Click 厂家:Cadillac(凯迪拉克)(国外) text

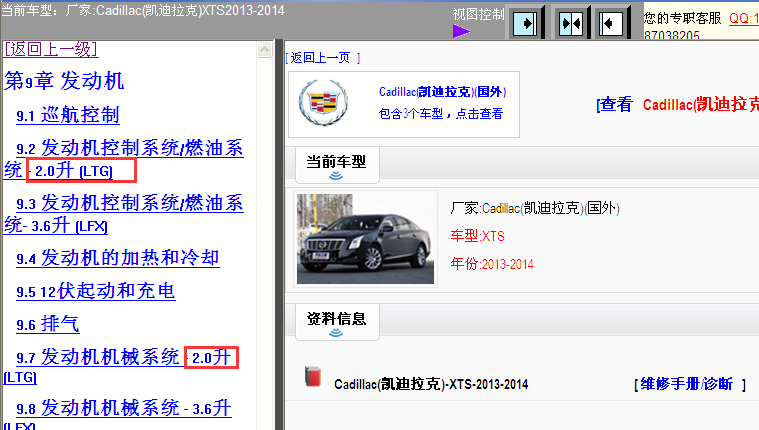(x=535, y=208)
